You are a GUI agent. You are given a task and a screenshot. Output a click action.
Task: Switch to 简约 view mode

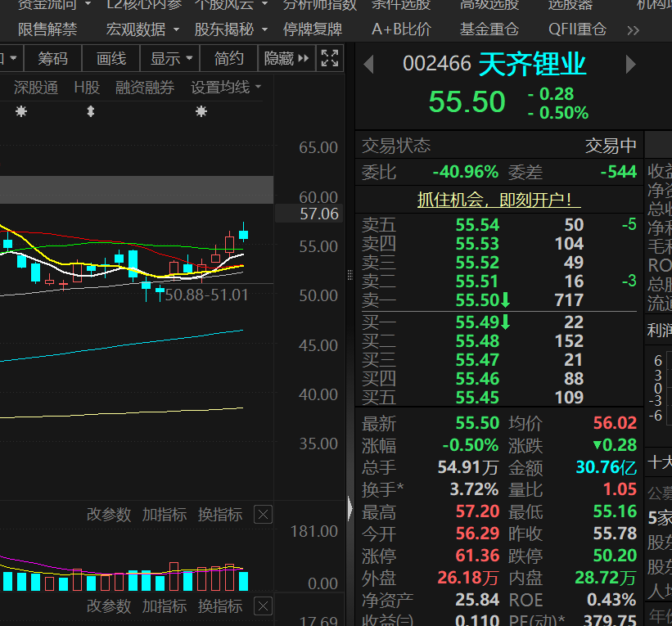pyautogui.click(x=229, y=58)
